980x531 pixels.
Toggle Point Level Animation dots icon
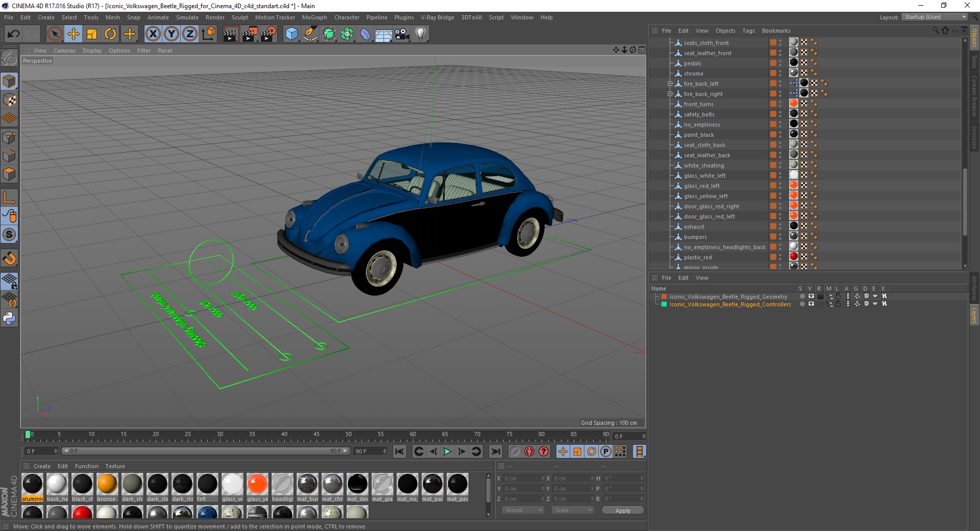click(x=620, y=451)
